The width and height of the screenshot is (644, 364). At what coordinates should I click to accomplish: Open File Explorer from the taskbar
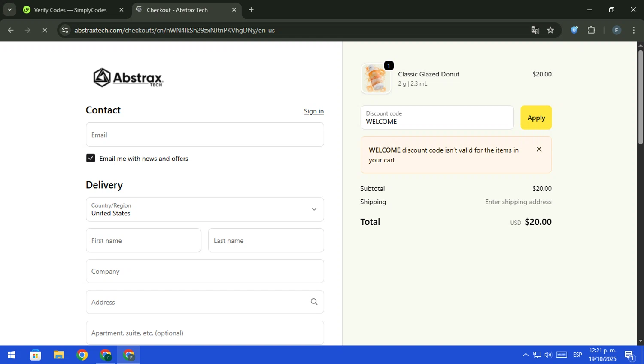pyautogui.click(x=59, y=355)
